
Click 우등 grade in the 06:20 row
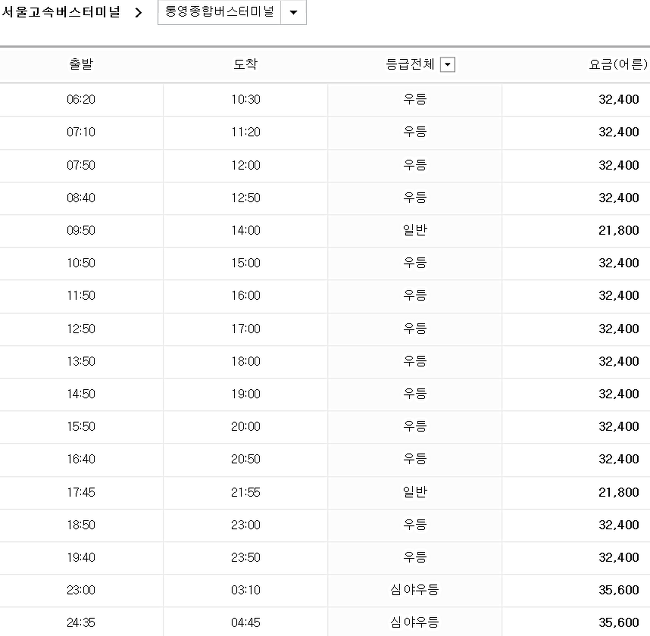[415, 99]
